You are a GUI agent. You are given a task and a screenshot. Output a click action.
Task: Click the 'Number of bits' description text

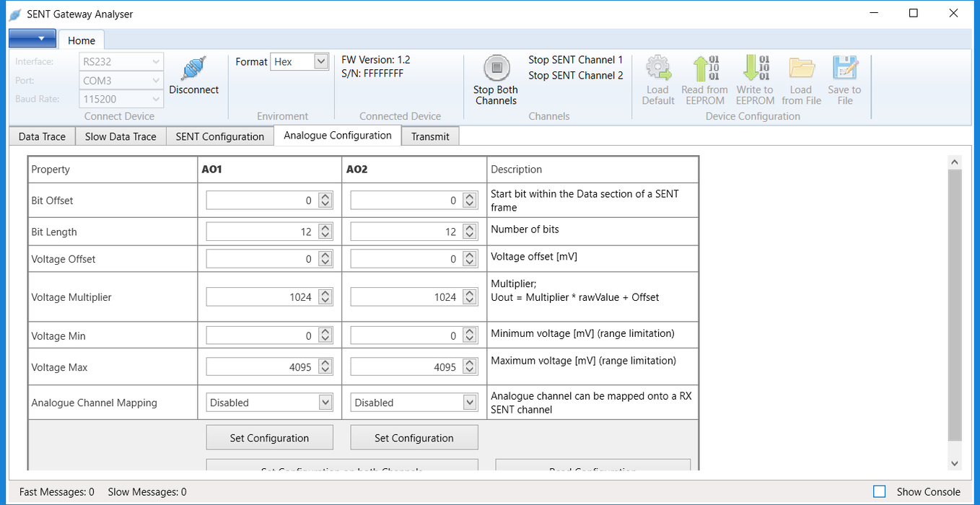point(525,229)
